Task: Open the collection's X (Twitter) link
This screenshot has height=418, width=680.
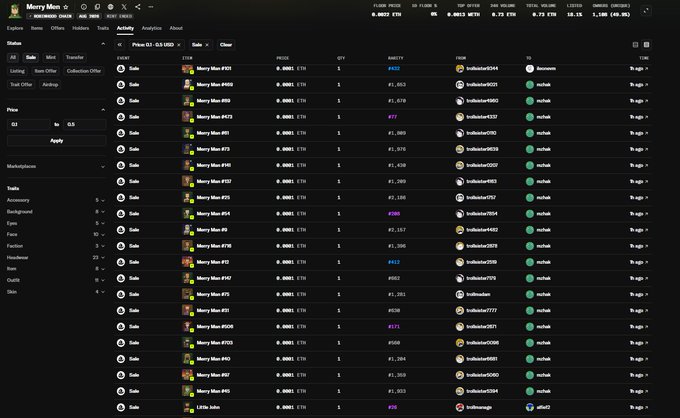Action: coord(124,7)
